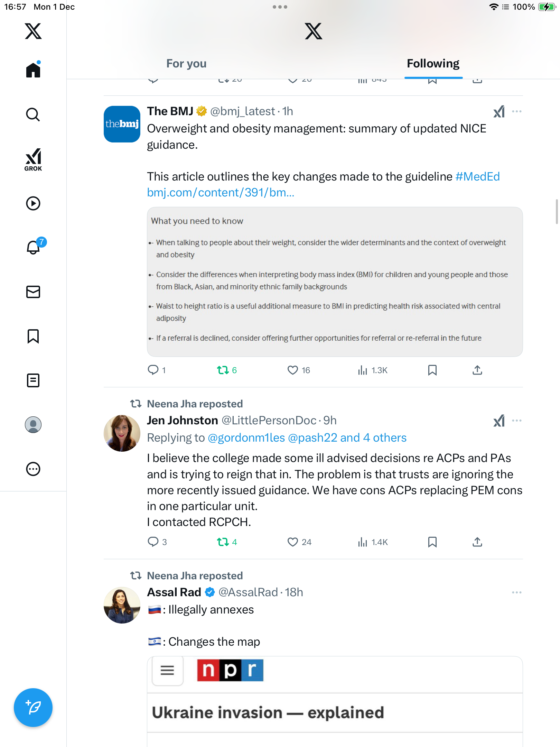Open notifications bell with 7 badge
560x747 pixels.
point(34,247)
